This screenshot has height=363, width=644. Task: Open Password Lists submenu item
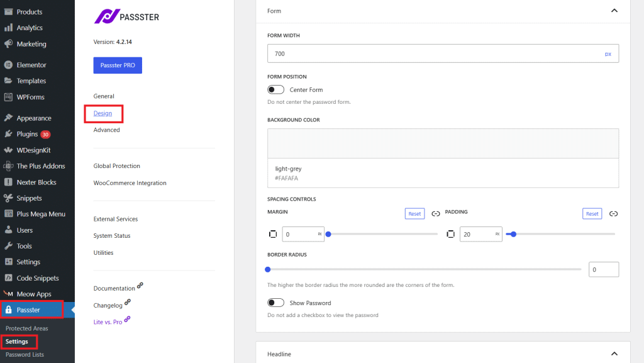[x=25, y=354]
